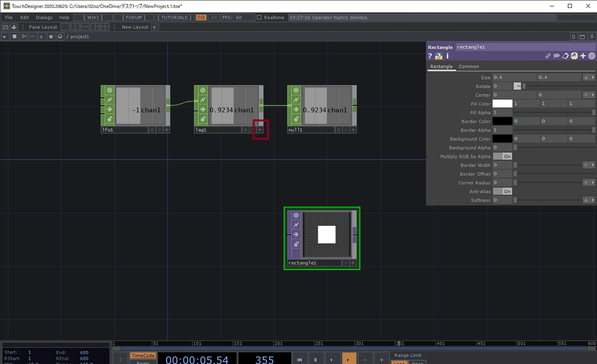Screen dimensions: 597x364
Task: Open the comment bubble icon
Action: (x=557, y=56)
